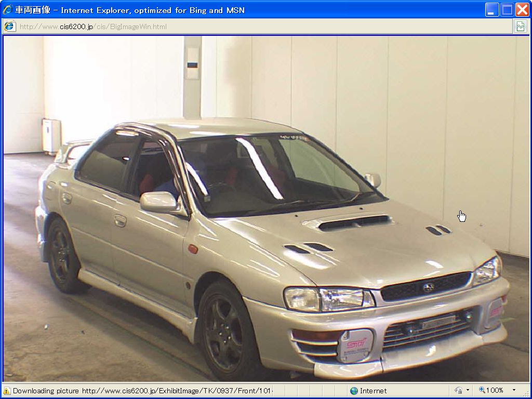Minimize the car image window
532x399 pixels.
(492, 10)
